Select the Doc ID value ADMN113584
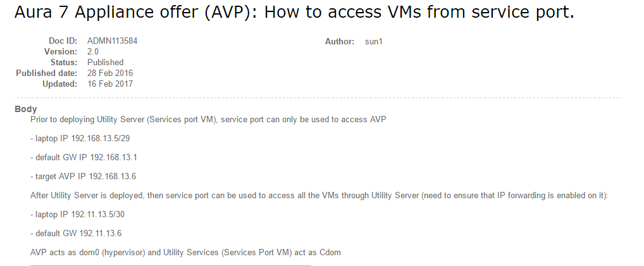This screenshot has height=266, width=644. (112, 41)
